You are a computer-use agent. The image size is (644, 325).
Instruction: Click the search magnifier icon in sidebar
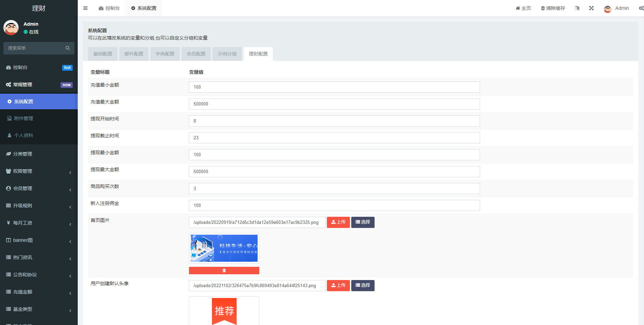click(x=68, y=48)
